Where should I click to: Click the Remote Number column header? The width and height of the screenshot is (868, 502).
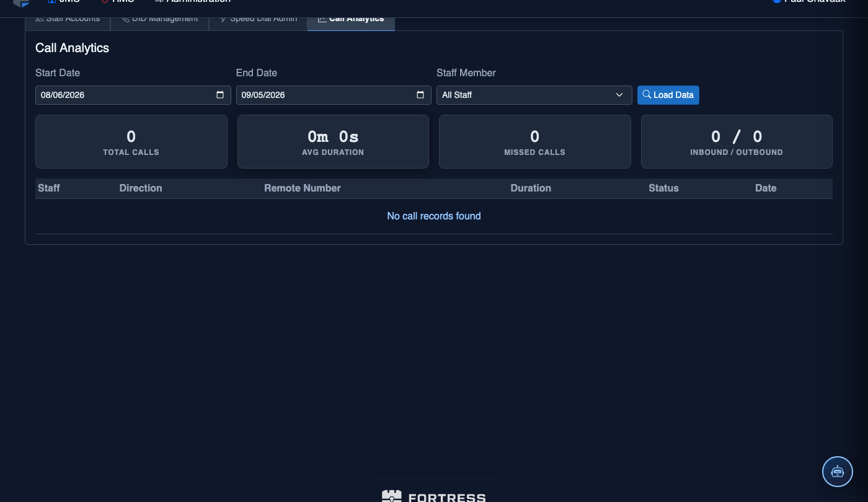coord(303,188)
